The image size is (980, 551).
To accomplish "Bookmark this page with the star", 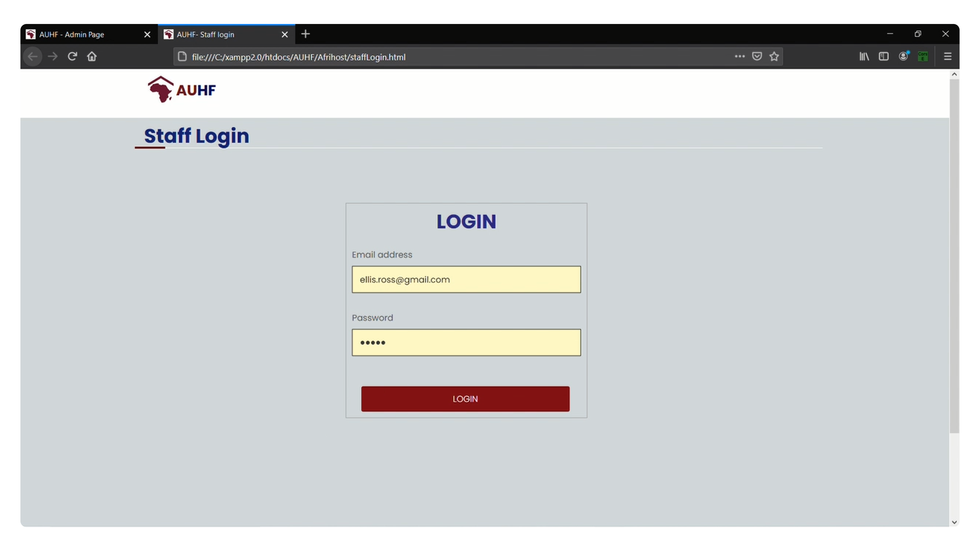I will click(x=774, y=57).
